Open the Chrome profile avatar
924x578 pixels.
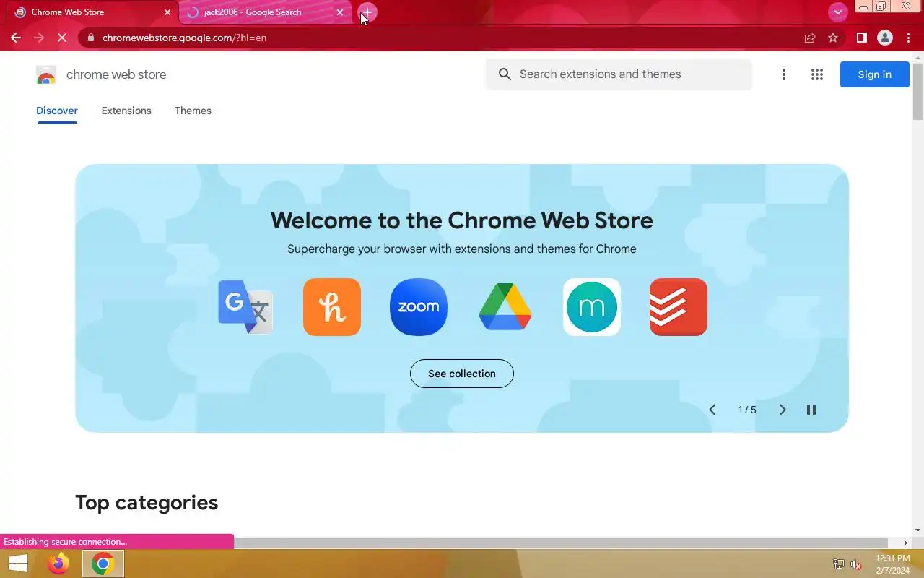[x=885, y=38]
